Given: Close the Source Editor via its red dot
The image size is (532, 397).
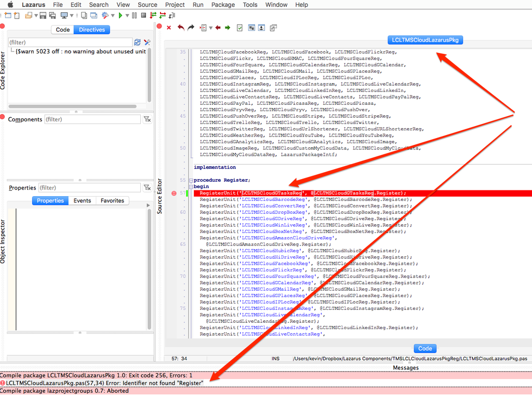Looking at the screenshot, I should pyautogui.click(x=159, y=26).
